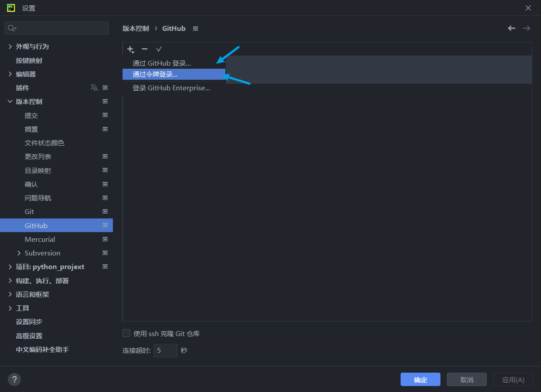Select 目录映射 settings item
Viewport: 541px width, 392px height.
pos(38,170)
